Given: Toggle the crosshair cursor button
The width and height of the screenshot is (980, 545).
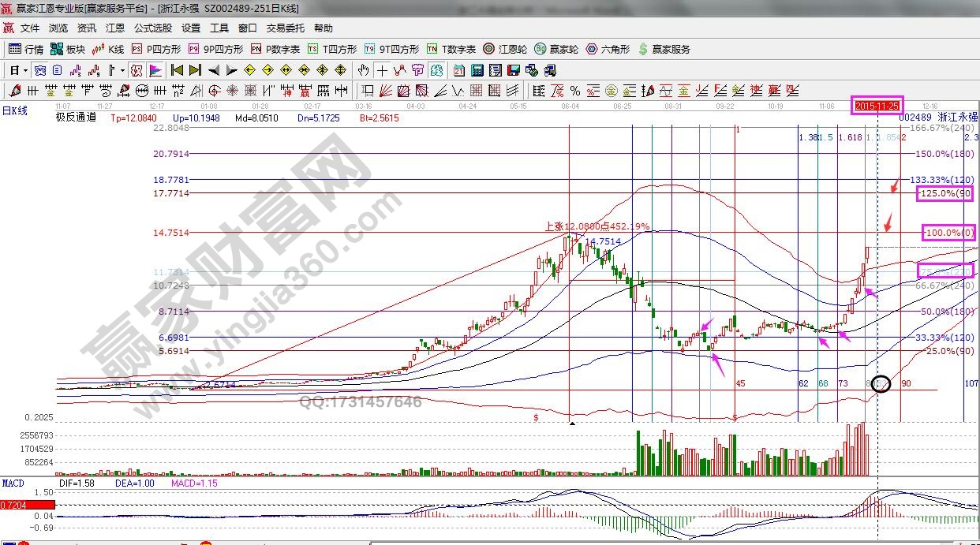Looking at the screenshot, I should 382,70.
